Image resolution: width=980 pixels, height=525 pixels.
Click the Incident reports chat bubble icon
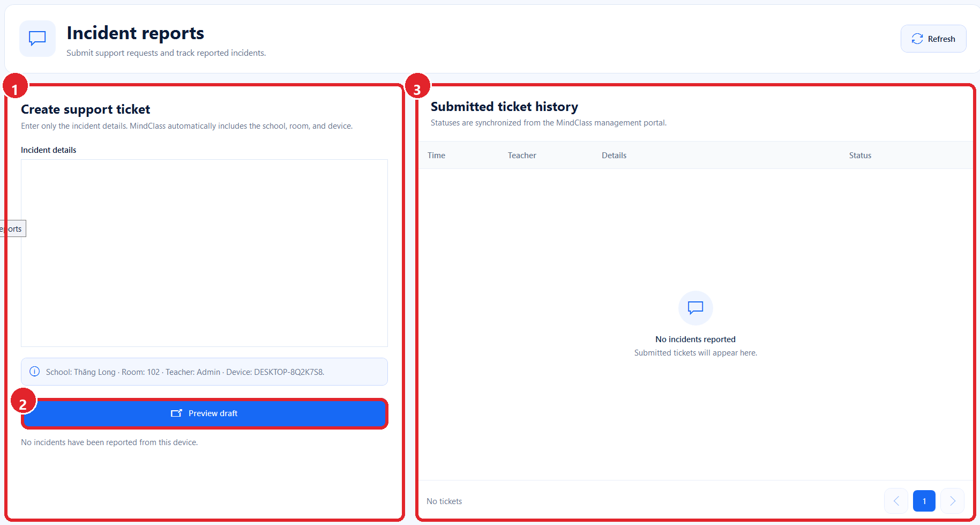38,39
